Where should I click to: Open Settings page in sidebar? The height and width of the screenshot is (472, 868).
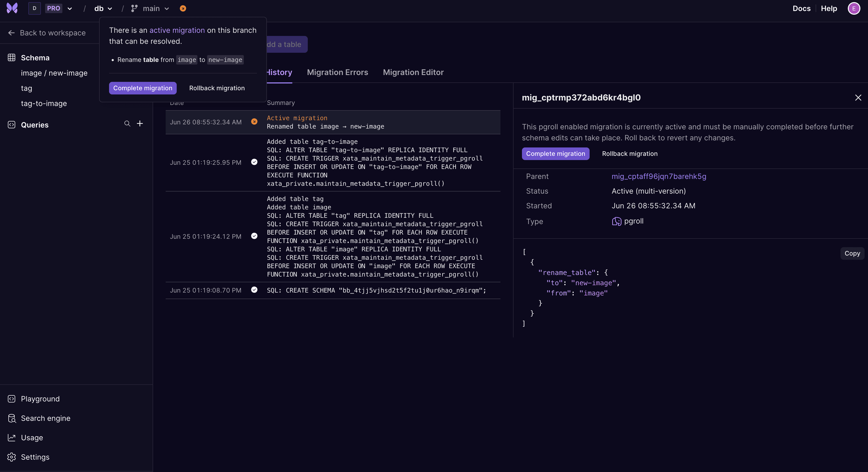click(x=35, y=457)
